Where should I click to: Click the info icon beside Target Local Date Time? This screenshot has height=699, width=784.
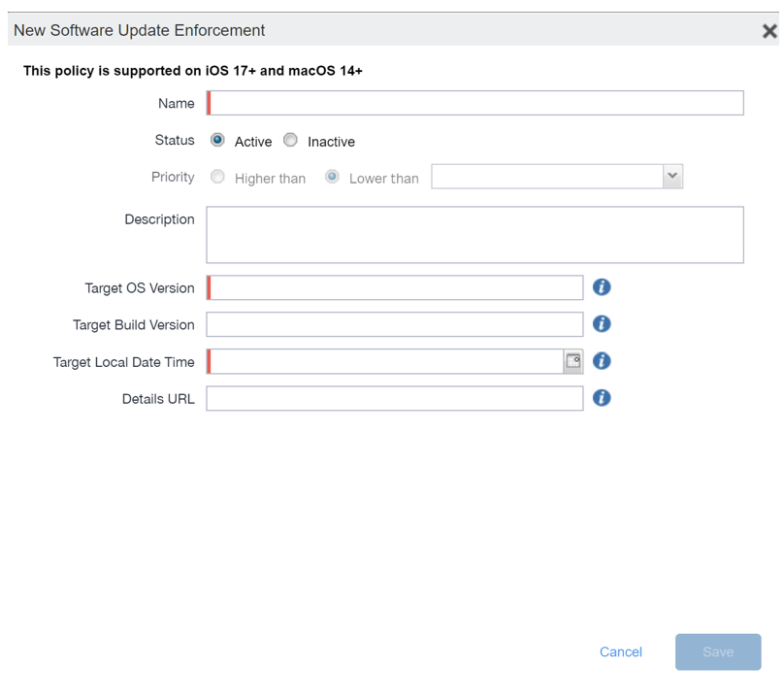(x=602, y=361)
